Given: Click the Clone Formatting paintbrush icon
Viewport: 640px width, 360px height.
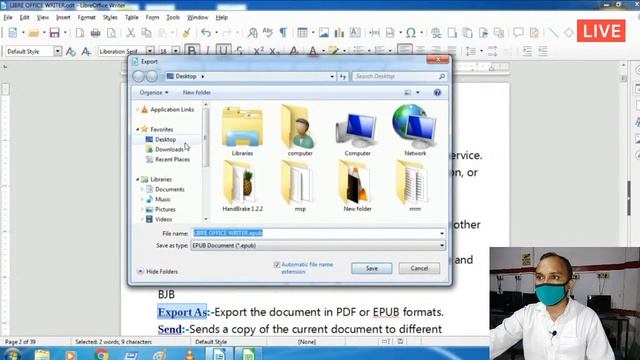Looking at the screenshot, I should [187, 33].
